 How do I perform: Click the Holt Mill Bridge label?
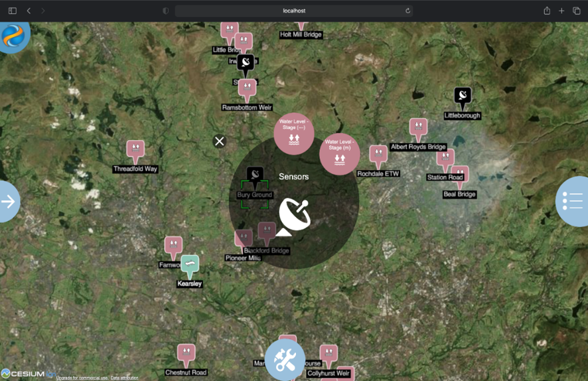tap(301, 35)
